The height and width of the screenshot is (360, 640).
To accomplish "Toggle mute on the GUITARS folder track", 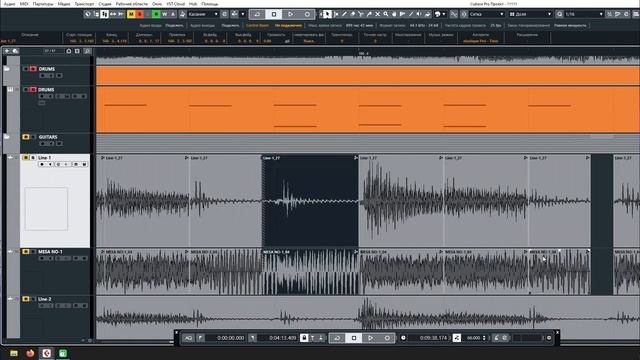I will click(x=26, y=137).
